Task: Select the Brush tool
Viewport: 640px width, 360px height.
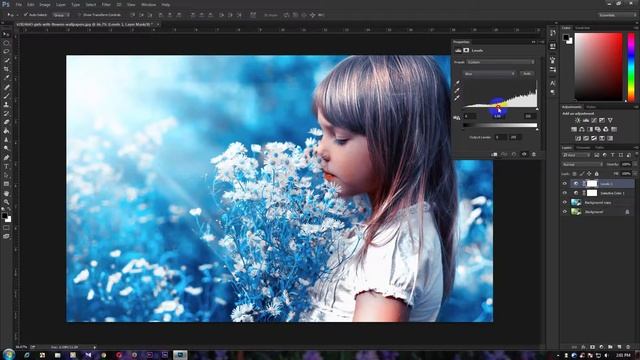Action: point(6,96)
